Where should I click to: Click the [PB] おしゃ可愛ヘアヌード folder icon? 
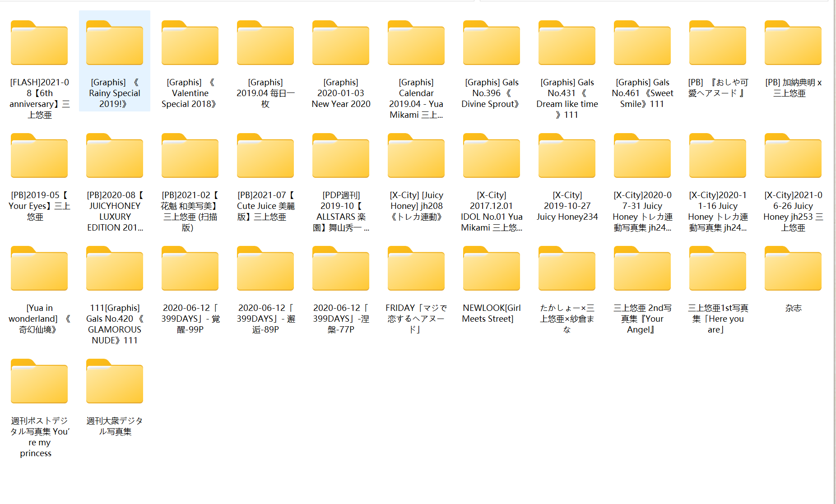(718, 43)
